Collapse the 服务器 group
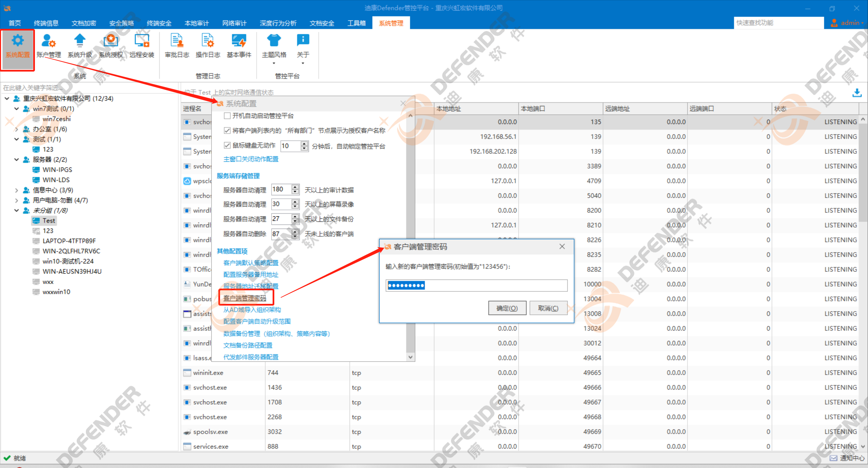Image resolution: width=868 pixels, height=468 pixels. pos(17,160)
